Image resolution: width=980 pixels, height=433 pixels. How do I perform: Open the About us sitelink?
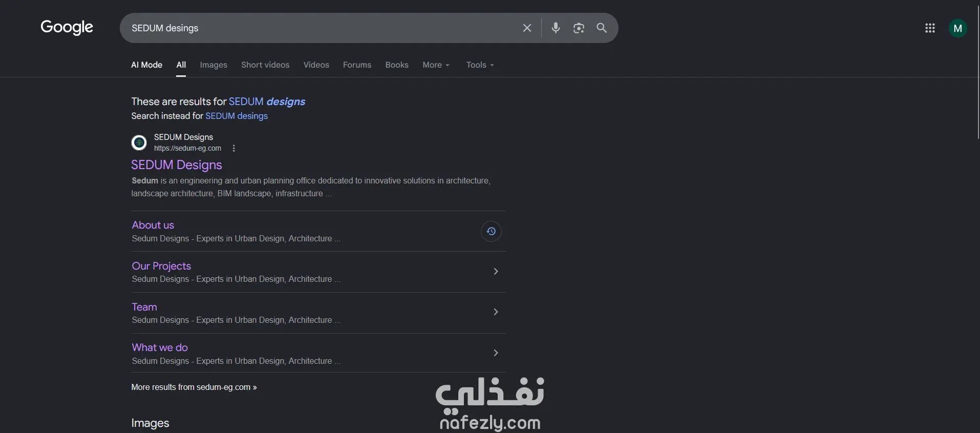pyautogui.click(x=153, y=225)
